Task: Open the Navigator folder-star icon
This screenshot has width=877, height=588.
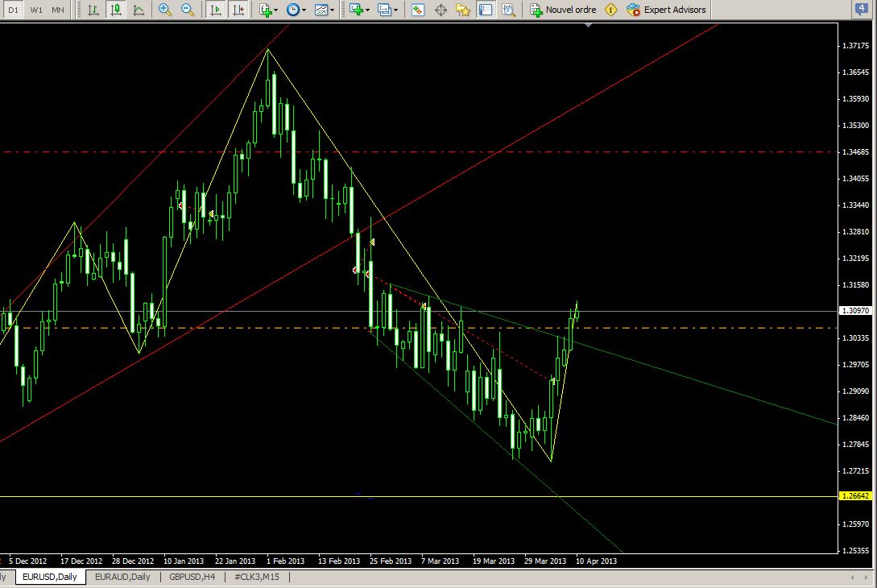Action: 463,10
